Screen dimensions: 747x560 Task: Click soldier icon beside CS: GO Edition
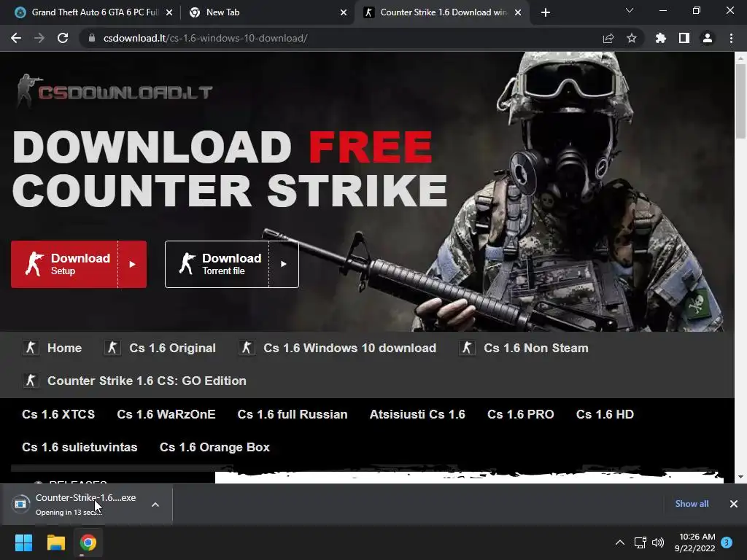click(x=31, y=381)
